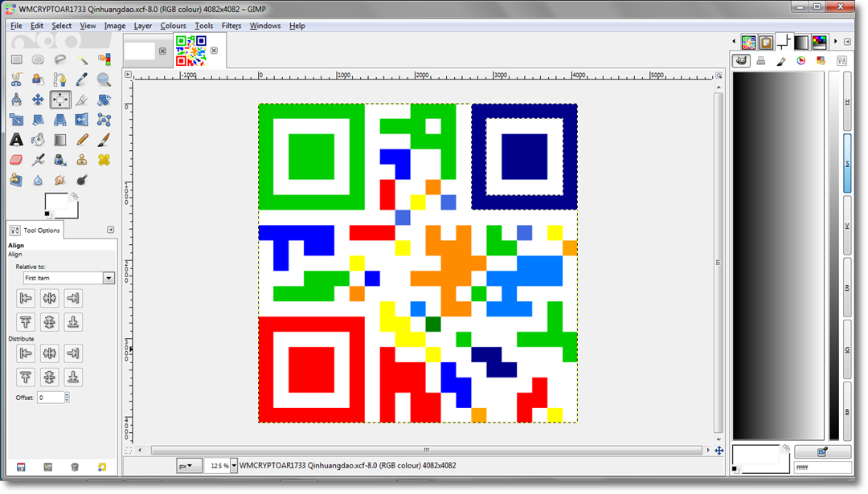This screenshot has width=868, height=494.
Task: Open the image menu arrow at ruler corner
Action: point(128,75)
